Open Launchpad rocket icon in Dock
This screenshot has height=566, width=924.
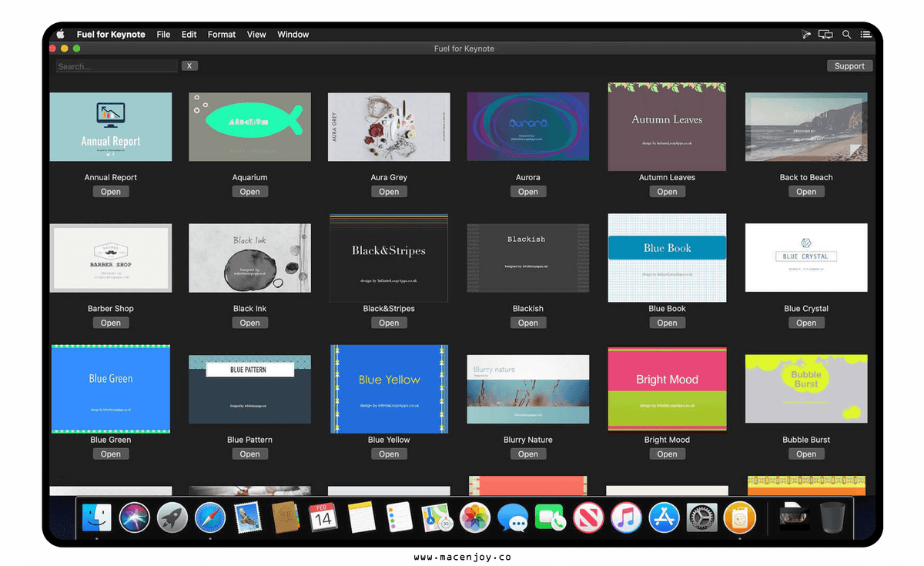[x=172, y=517]
